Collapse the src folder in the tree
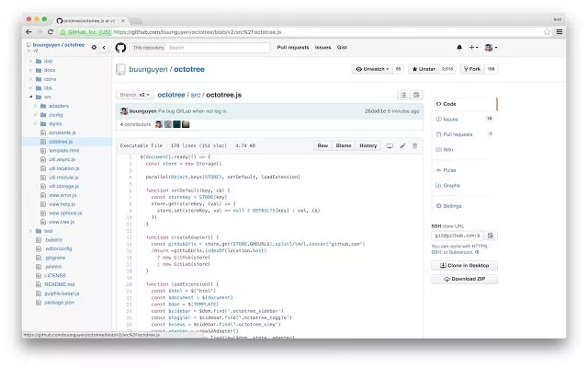588x368 pixels. coord(30,97)
